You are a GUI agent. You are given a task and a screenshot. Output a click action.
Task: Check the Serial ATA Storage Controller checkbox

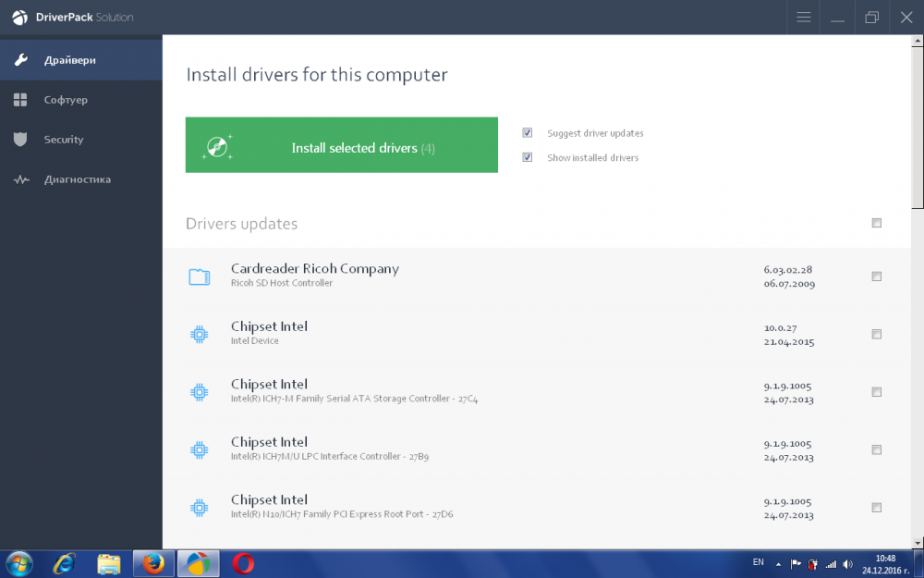click(876, 392)
